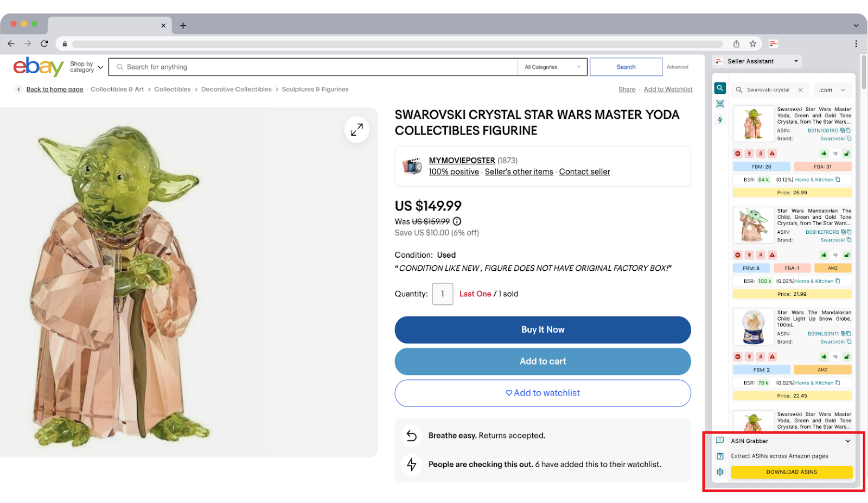Open Seller Assistant settings gear
This screenshot has width=868, height=503.
(x=720, y=472)
